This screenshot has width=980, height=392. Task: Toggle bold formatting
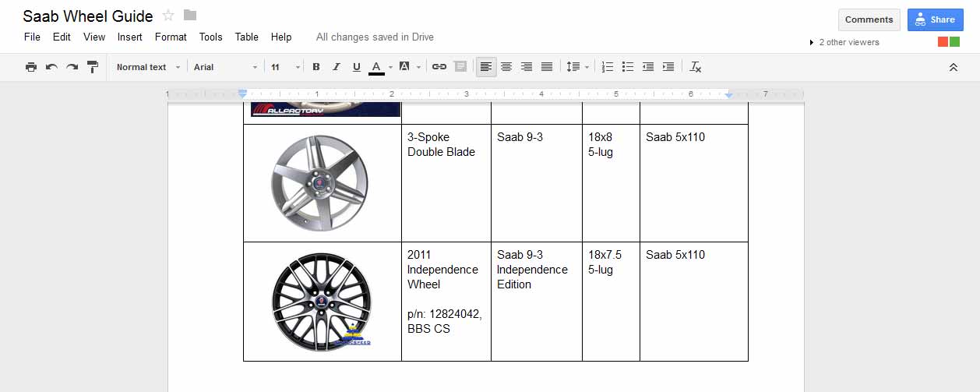click(316, 67)
